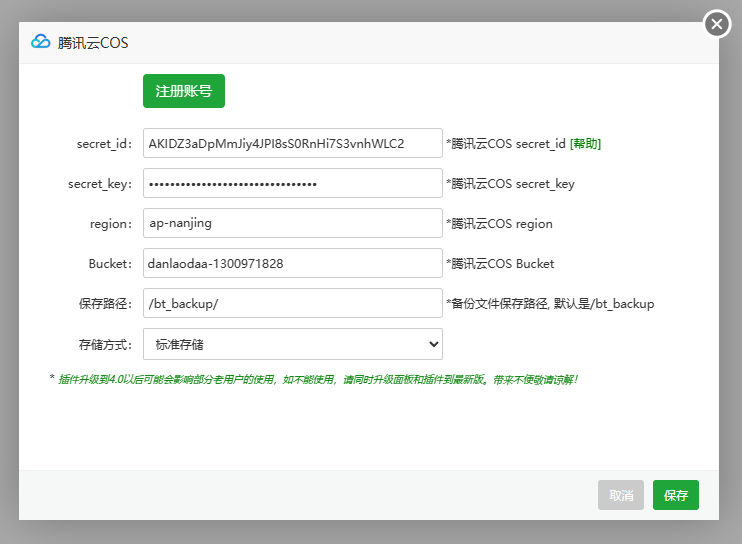Click the region: label
The width and height of the screenshot is (742, 544).
coord(111,224)
